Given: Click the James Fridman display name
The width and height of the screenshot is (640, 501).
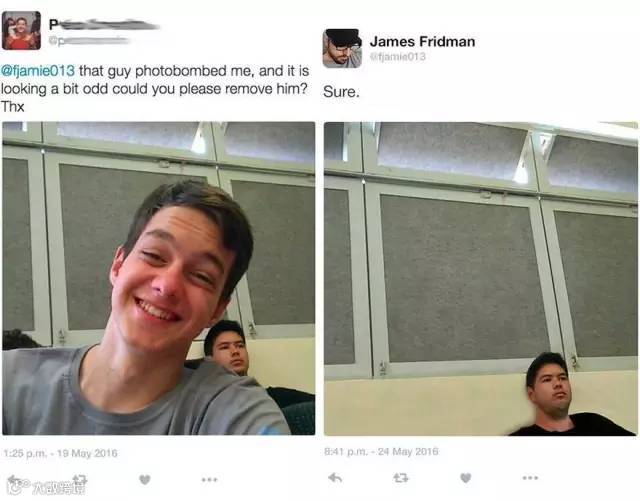Looking at the screenshot, I should pyautogui.click(x=422, y=42).
